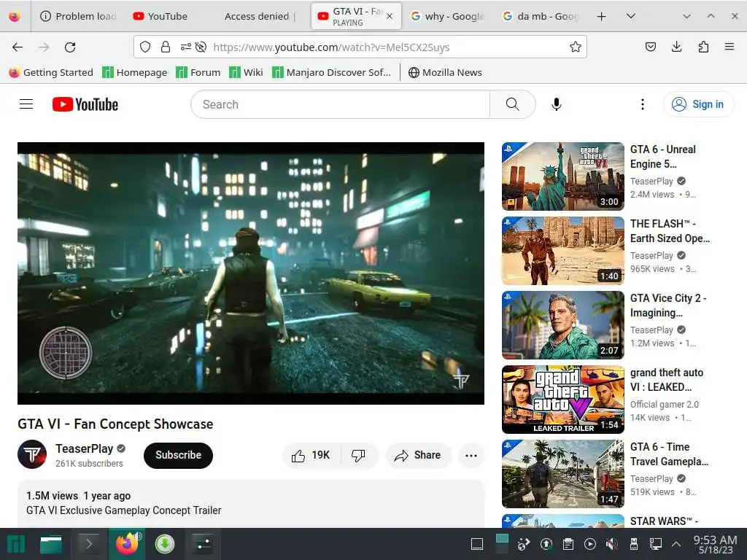The height and width of the screenshot is (560, 747).
Task: Open the Official gamer 2.0 channel name
Action: 664,404
